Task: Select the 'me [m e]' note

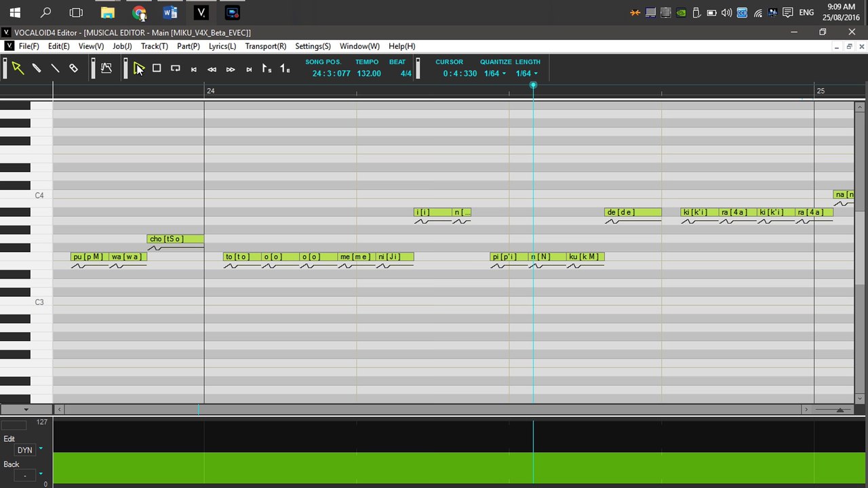Action: (x=357, y=256)
